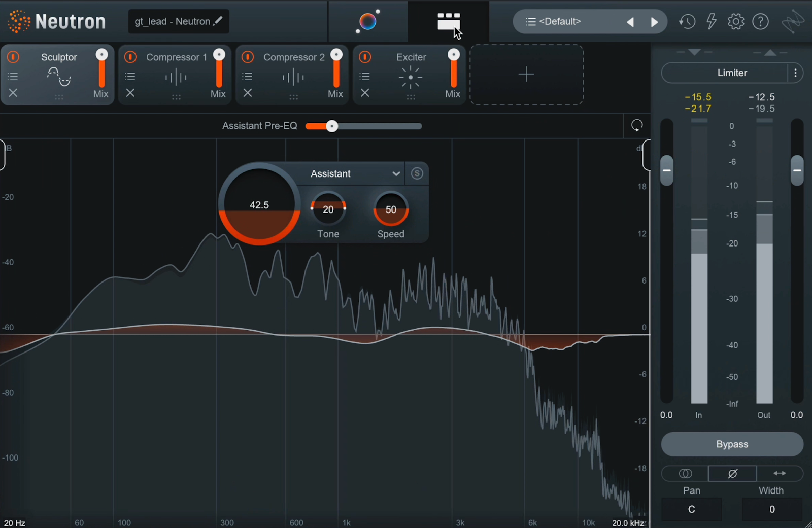
Task: Click the output meter up-triangle expander
Action: (770, 52)
